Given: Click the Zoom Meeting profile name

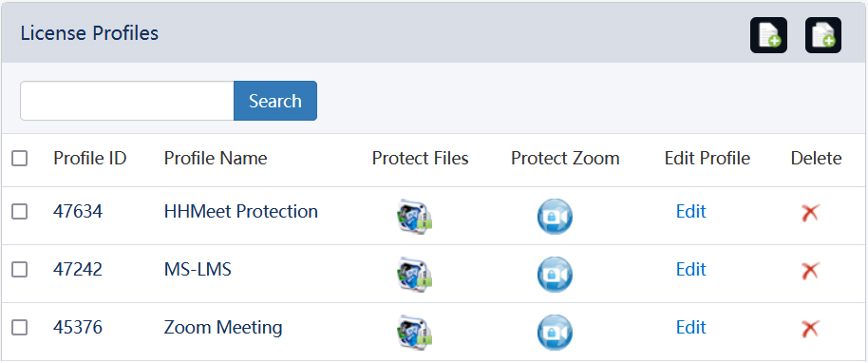Looking at the screenshot, I should coord(223,328).
